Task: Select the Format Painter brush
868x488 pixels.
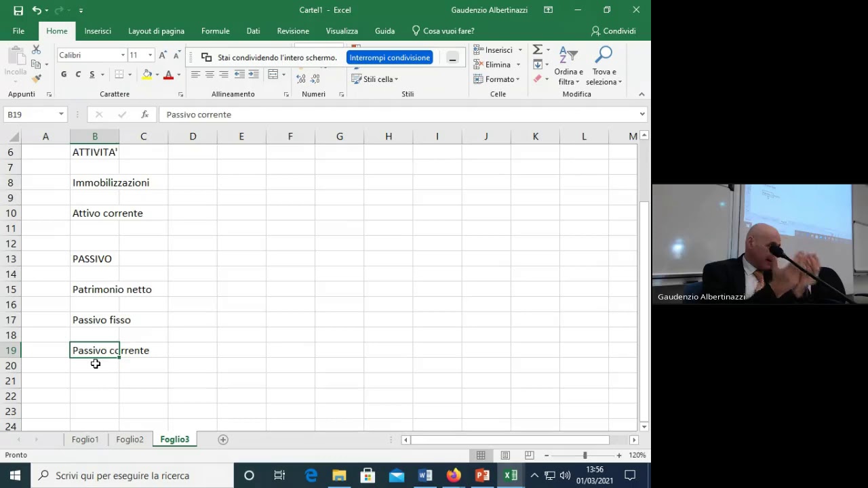Action: pyautogui.click(x=36, y=79)
